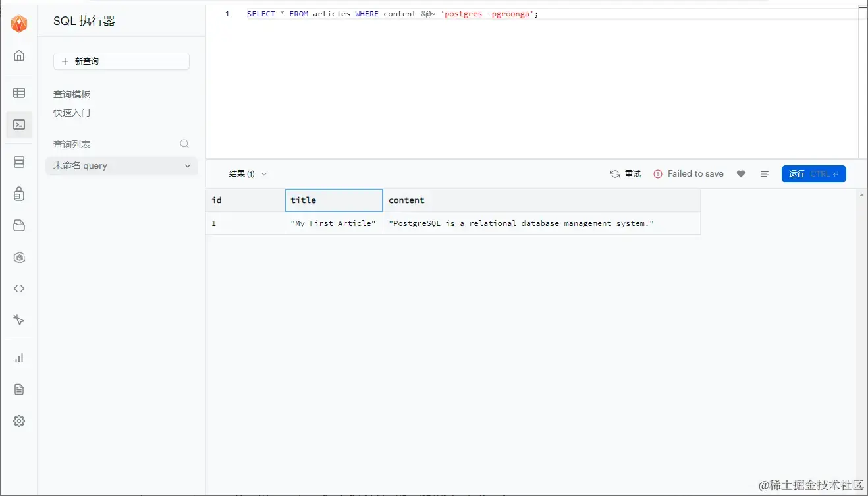Viewport: 868px width, 496px height.
Task: Click the code view </> sidebar icon
Action: click(19, 289)
